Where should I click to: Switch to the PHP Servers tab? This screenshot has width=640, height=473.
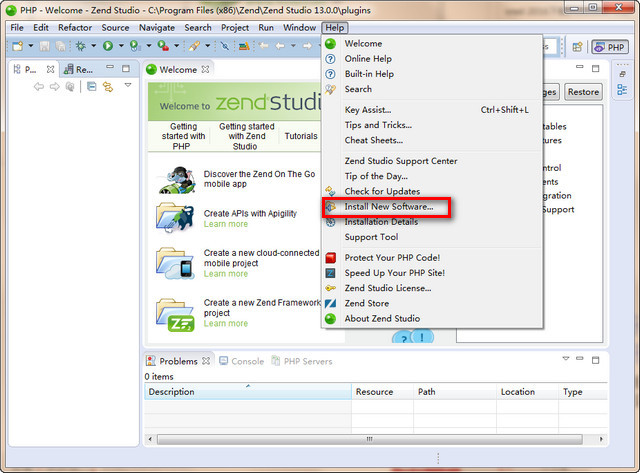[302, 361]
